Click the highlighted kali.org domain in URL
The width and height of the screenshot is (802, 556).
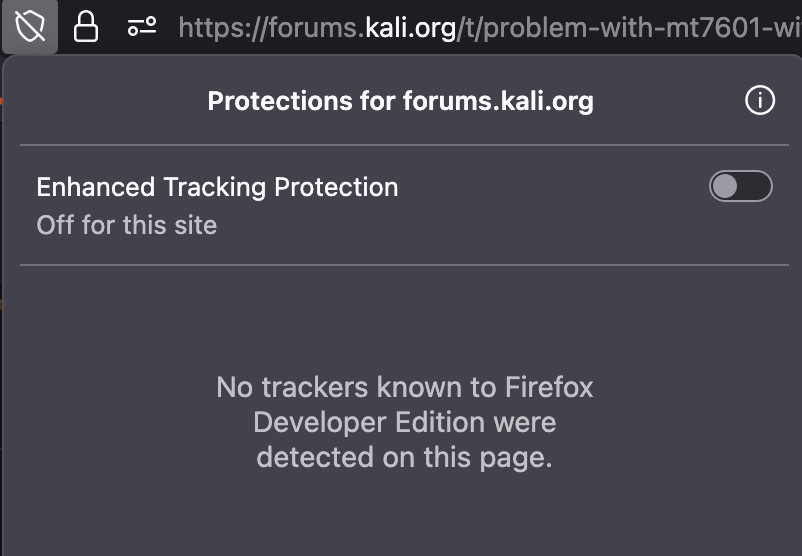pos(411,27)
